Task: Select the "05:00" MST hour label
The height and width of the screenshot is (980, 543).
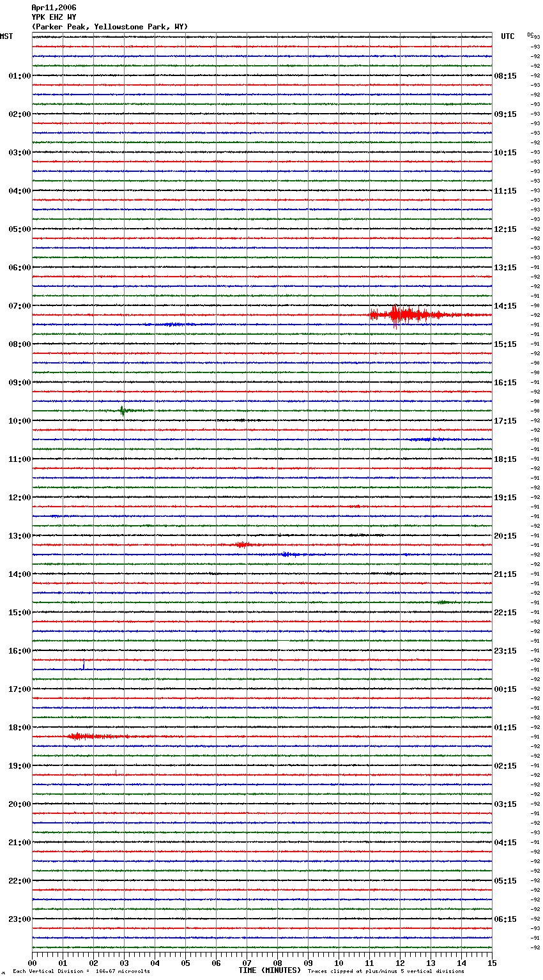Action: [x=20, y=229]
